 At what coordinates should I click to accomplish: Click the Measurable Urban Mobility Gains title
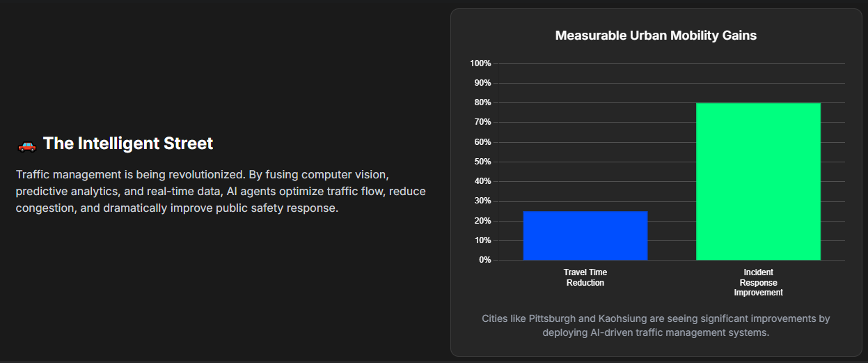(x=656, y=36)
